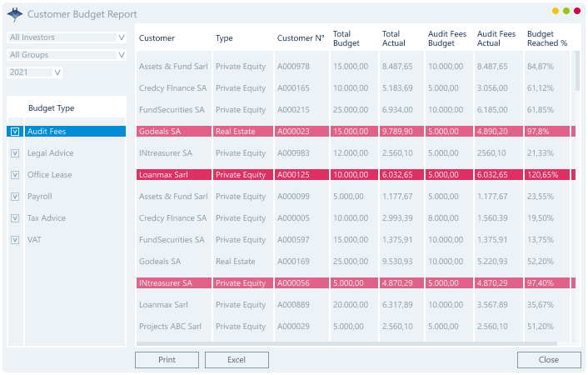Select customer Projects ABC Sarl
Screen dimensions: 588x375
170,327
